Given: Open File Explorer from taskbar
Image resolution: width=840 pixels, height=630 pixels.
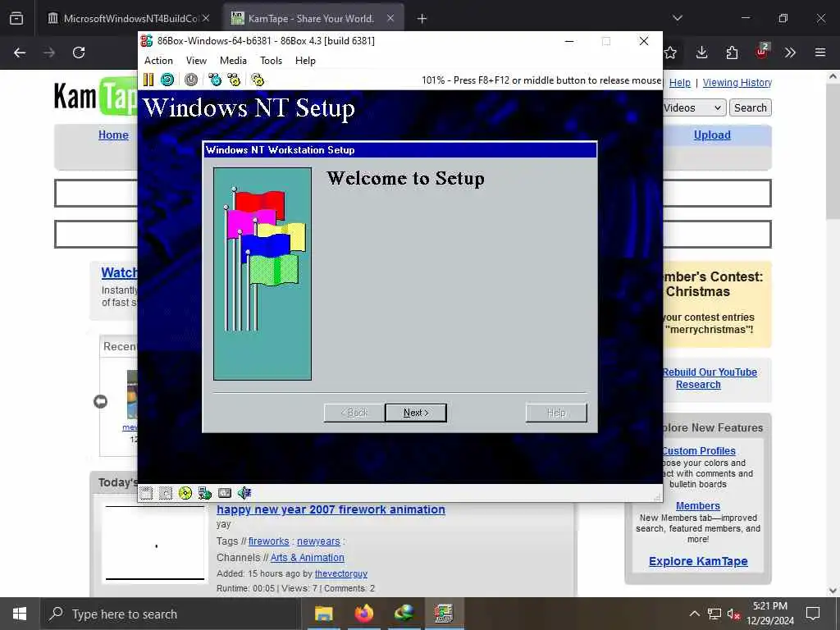Looking at the screenshot, I should [323, 614].
